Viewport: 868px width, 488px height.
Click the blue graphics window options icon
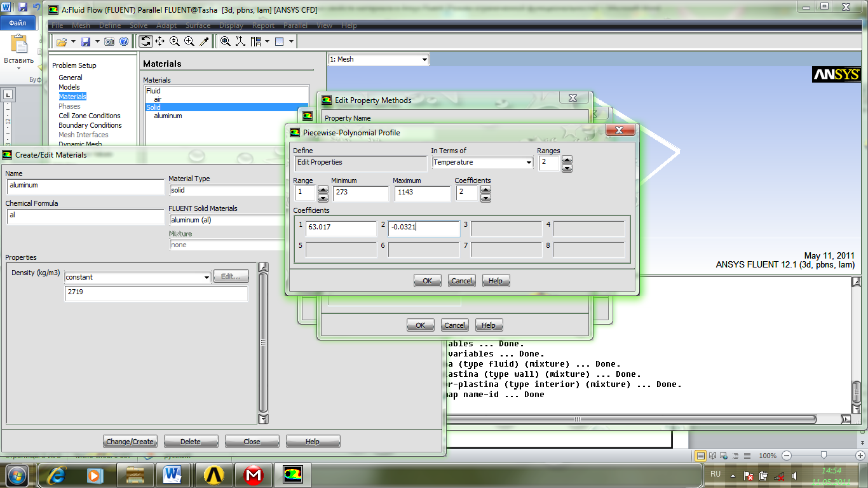click(279, 41)
